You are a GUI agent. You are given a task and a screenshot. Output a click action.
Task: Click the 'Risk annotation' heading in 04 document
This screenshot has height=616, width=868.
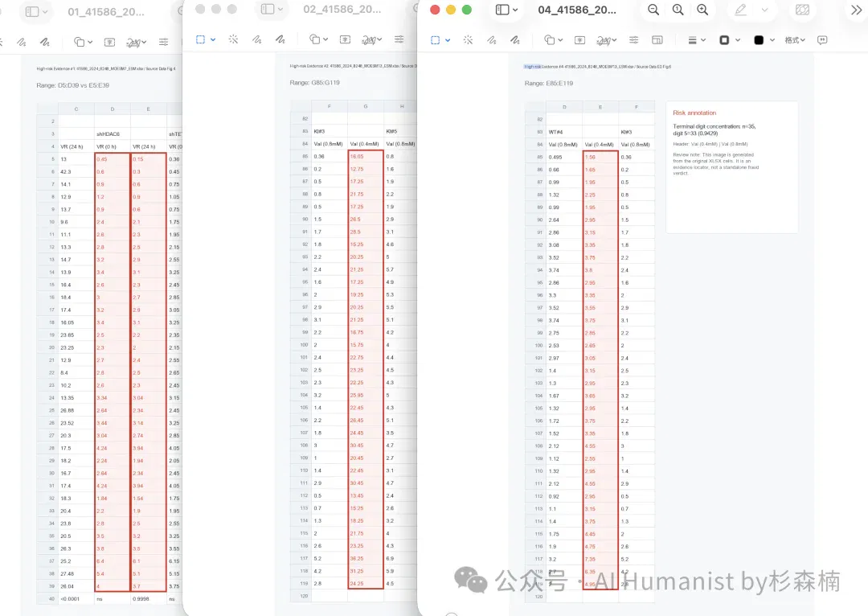tap(694, 113)
